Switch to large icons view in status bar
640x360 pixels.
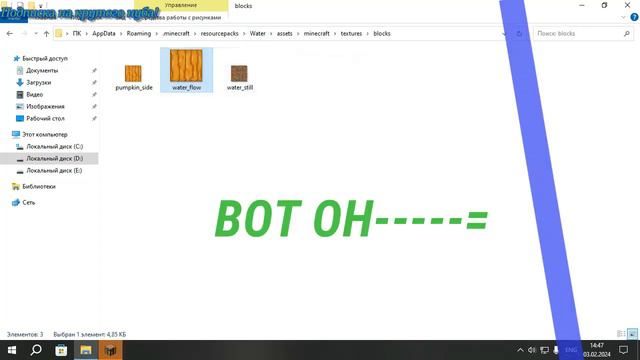632,334
